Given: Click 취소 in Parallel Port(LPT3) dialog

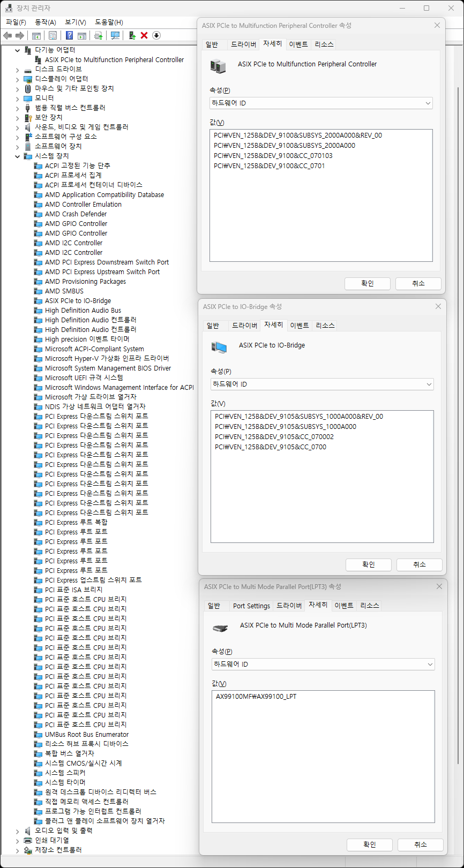Looking at the screenshot, I should coord(421,844).
